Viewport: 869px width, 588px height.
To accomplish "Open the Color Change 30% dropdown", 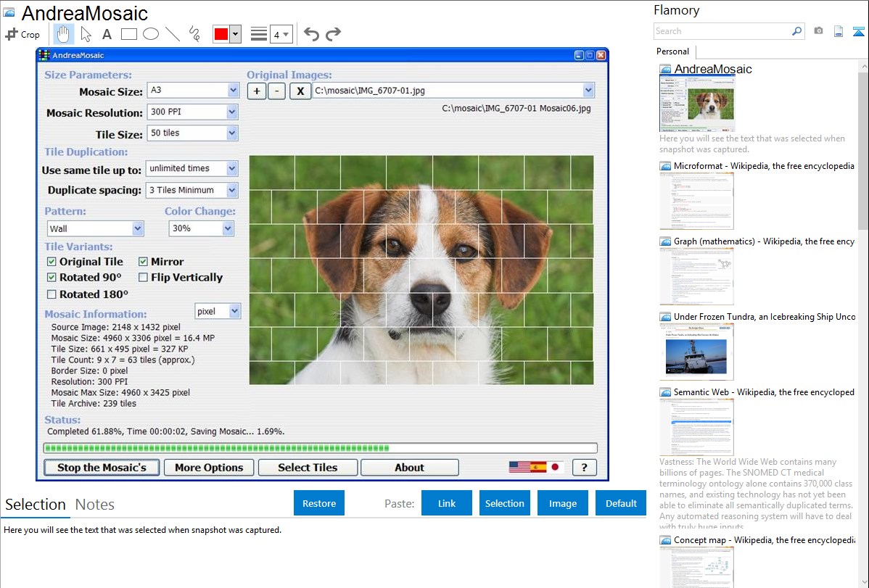I will pyautogui.click(x=228, y=228).
